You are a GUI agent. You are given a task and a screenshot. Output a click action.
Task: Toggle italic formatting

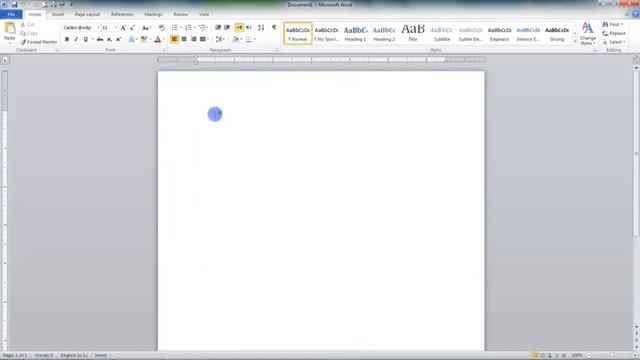pos(76,40)
